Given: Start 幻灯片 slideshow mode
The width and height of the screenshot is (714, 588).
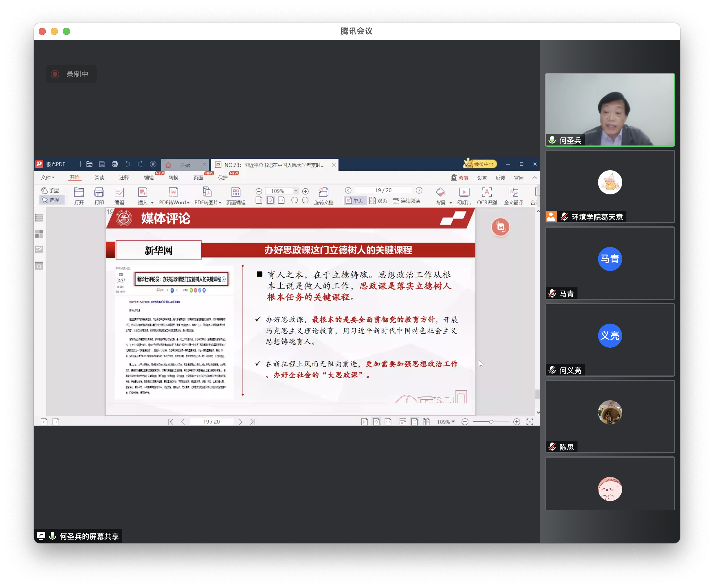Looking at the screenshot, I should pos(464,192).
